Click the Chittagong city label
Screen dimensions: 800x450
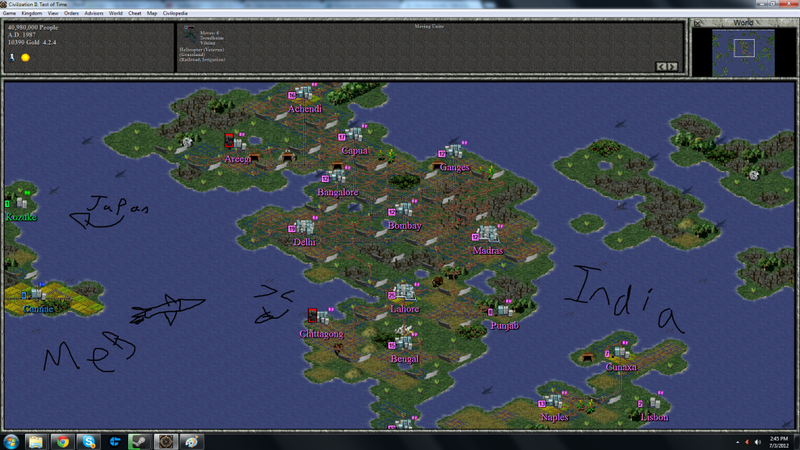[321, 334]
